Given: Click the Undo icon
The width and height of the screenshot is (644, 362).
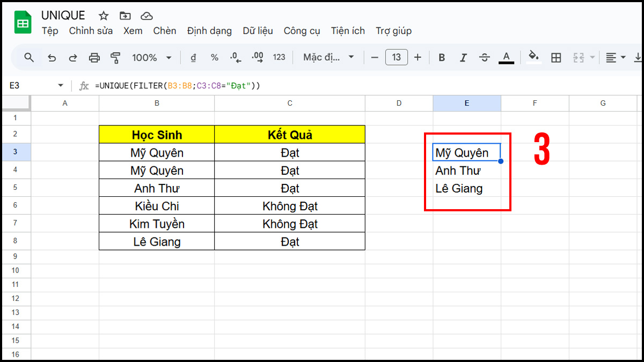Looking at the screenshot, I should [x=52, y=57].
